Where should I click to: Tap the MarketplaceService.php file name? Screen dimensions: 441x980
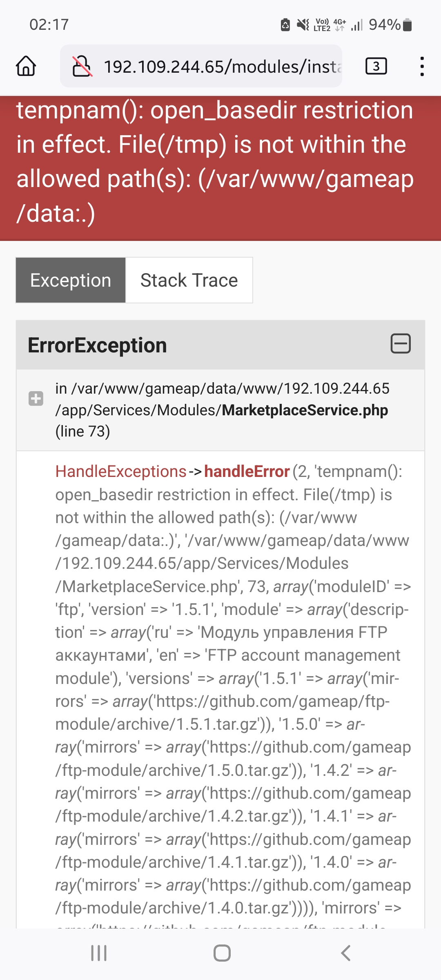click(305, 410)
